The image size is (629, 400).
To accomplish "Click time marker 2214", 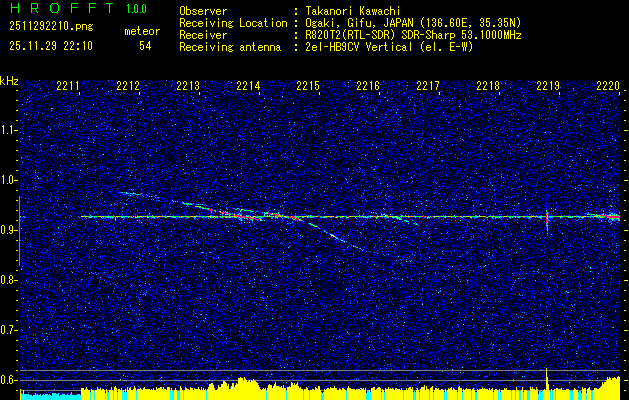I will tap(248, 85).
